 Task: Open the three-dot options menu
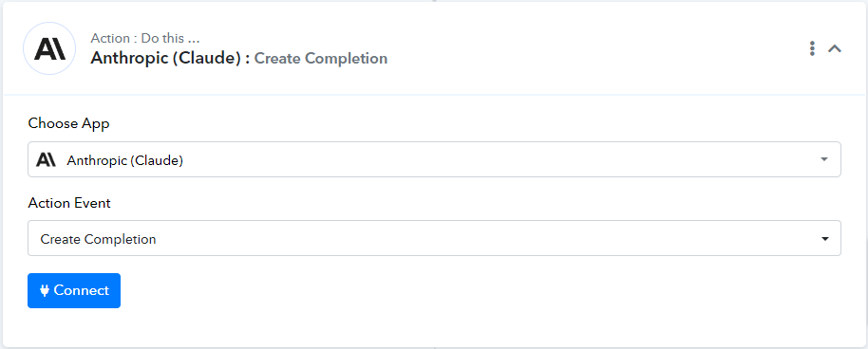(812, 48)
